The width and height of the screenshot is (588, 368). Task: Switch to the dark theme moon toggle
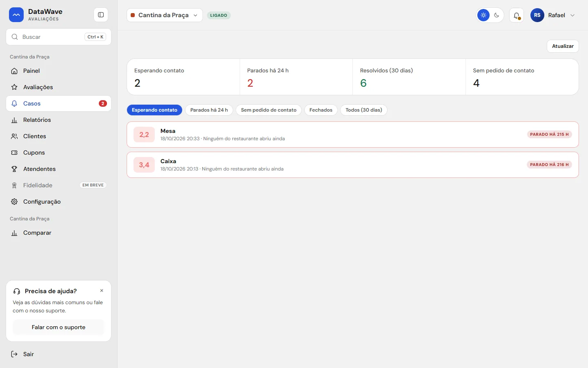497,15
